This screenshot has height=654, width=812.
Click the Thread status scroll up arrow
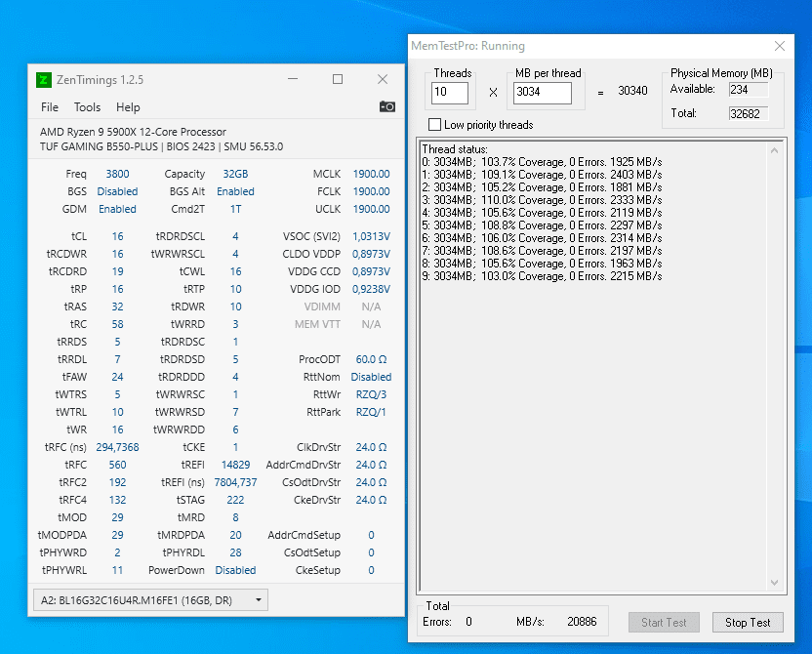[x=774, y=150]
